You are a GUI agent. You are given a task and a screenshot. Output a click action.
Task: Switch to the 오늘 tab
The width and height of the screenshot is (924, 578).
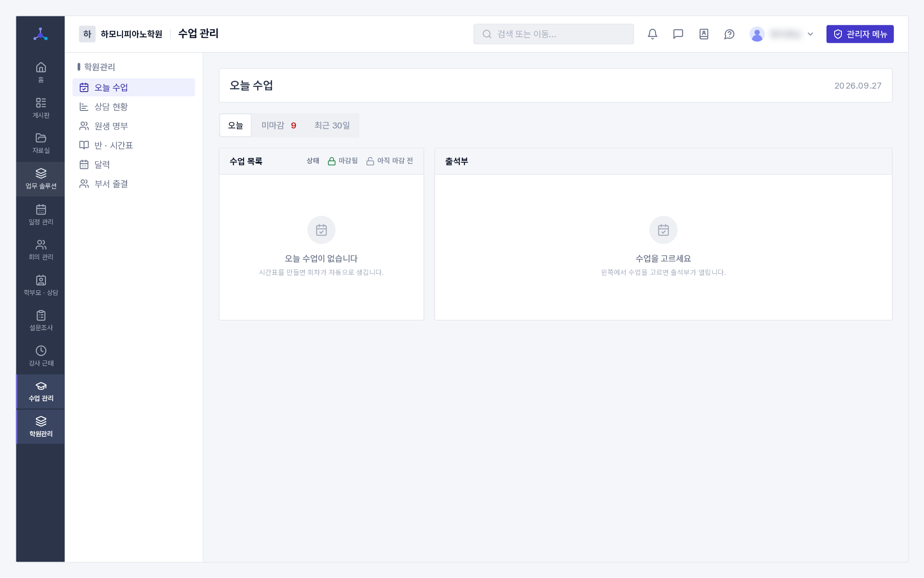(235, 125)
